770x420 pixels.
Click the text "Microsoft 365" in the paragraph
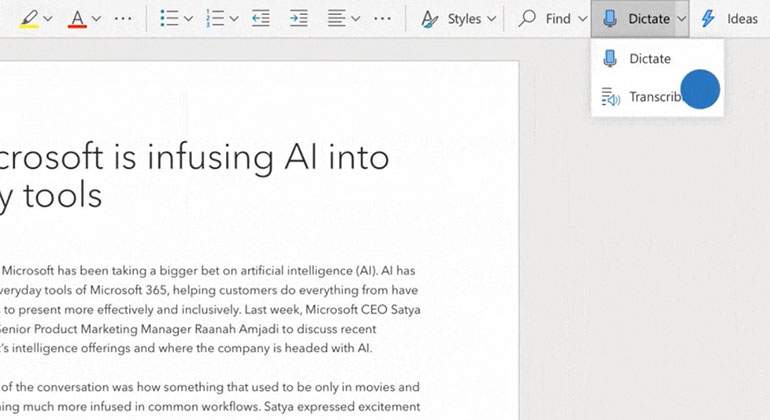click(x=128, y=290)
